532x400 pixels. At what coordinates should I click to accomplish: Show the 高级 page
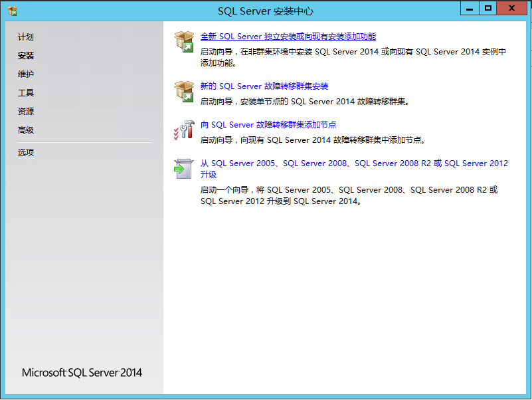tap(26, 130)
